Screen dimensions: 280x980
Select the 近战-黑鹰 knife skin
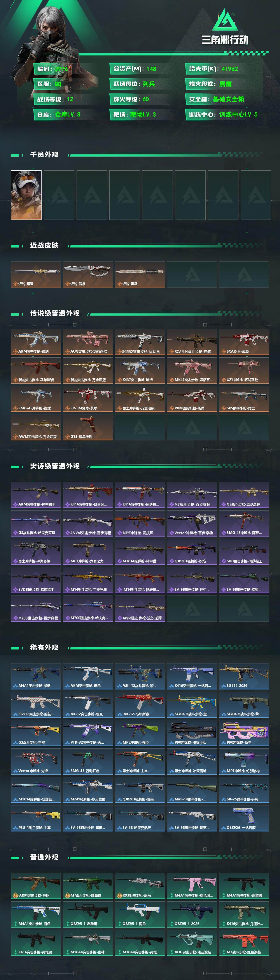tap(140, 274)
